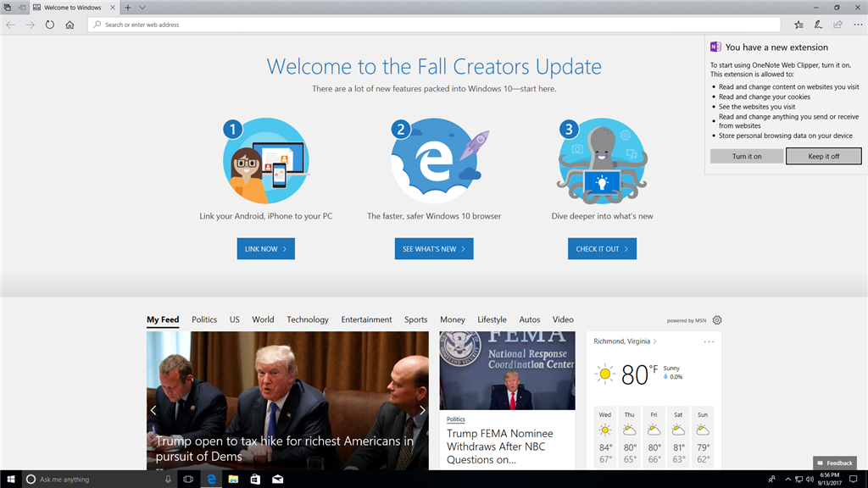Open the Technology feed tab

(307, 319)
